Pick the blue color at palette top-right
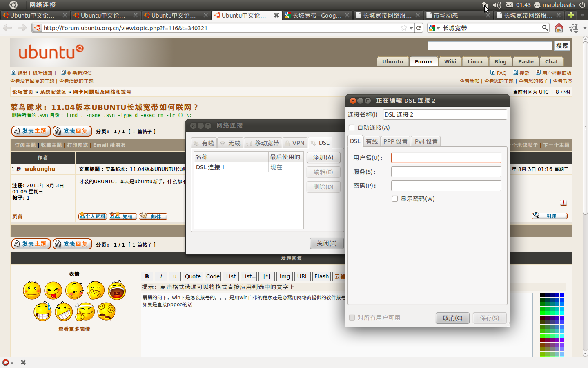Screen dimensions: 588x368 pyautogui.click(x=562, y=295)
